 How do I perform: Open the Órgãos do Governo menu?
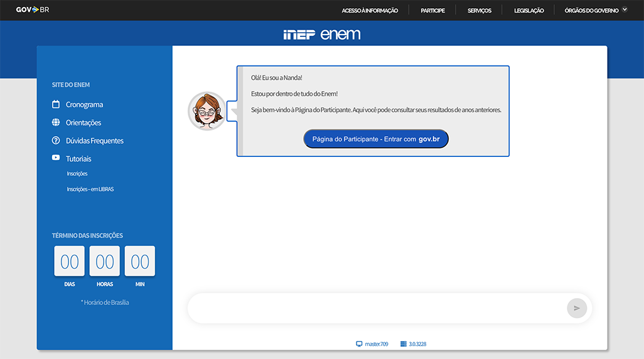pyautogui.click(x=591, y=10)
